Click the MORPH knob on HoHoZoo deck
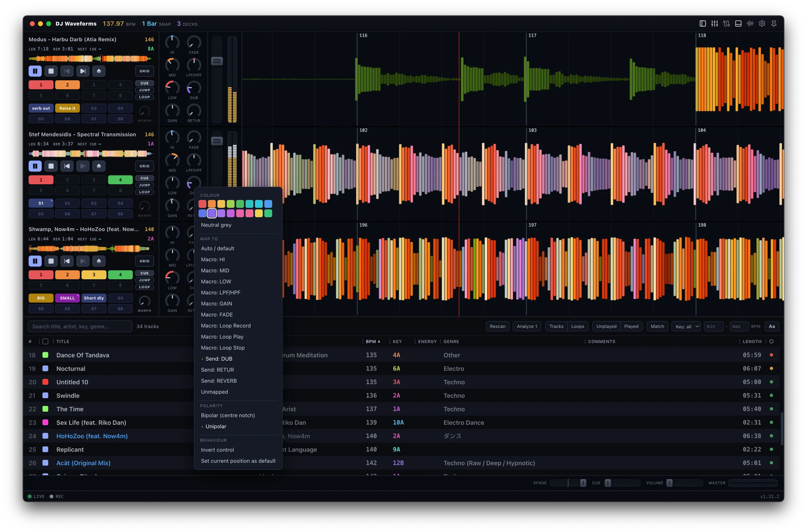807x532 pixels. (x=145, y=301)
